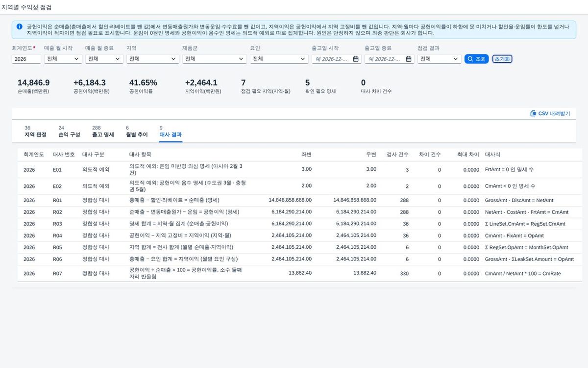Viewport: 588px width, 368px height.
Task: Click the 초기화 reset button
Action: point(502,59)
